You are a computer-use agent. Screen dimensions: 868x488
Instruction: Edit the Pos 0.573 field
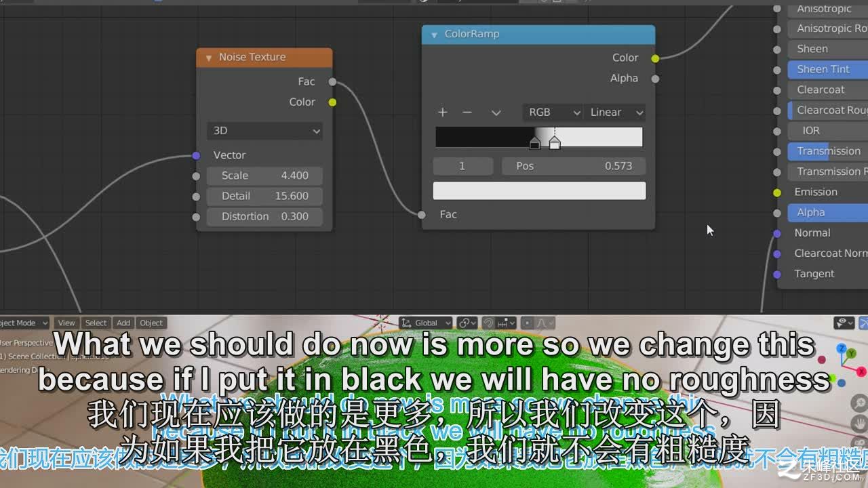click(574, 166)
